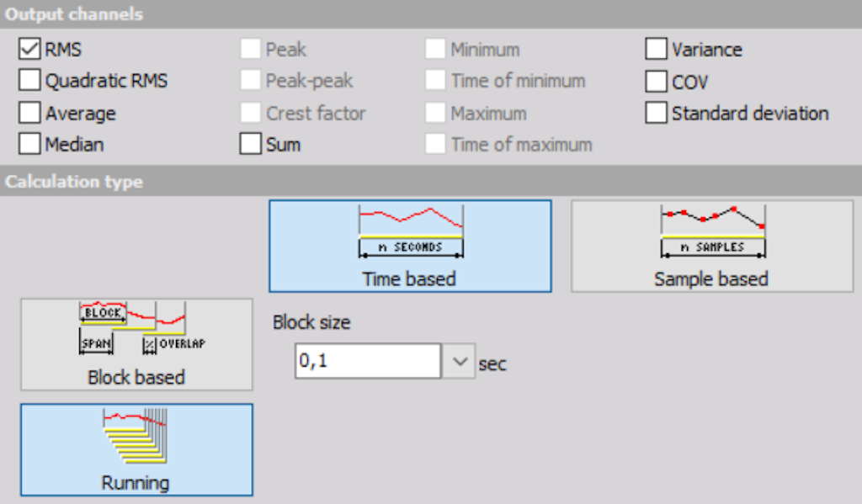Click the Block size label
The width and height of the screenshot is (862, 504).
point(311,322)
